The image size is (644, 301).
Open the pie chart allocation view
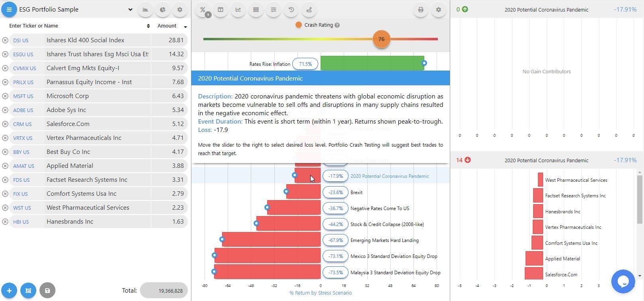point(163,10)
